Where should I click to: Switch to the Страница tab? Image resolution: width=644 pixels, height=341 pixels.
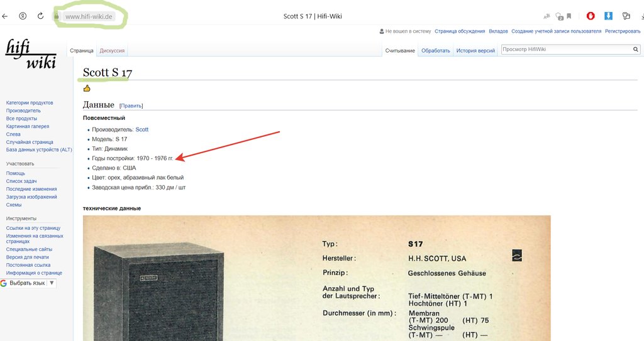coord(82,50)
